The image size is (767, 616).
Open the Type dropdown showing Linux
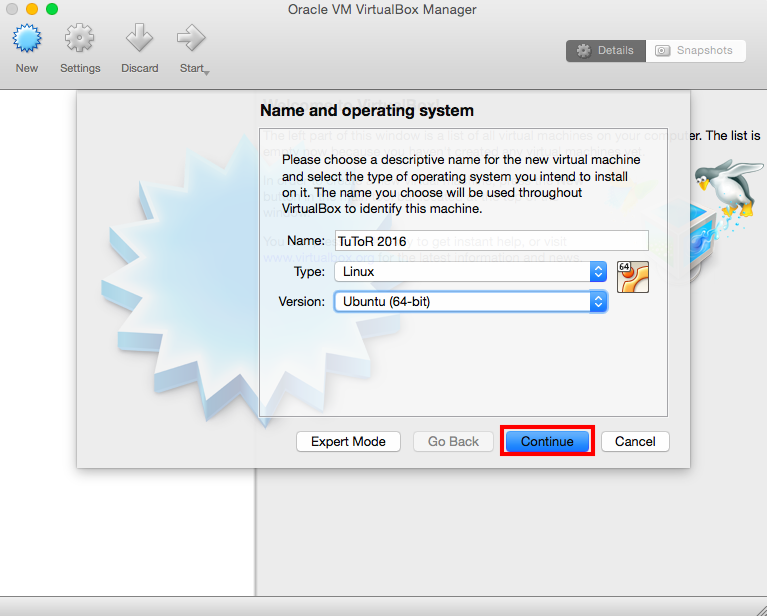tap(471, 272)
